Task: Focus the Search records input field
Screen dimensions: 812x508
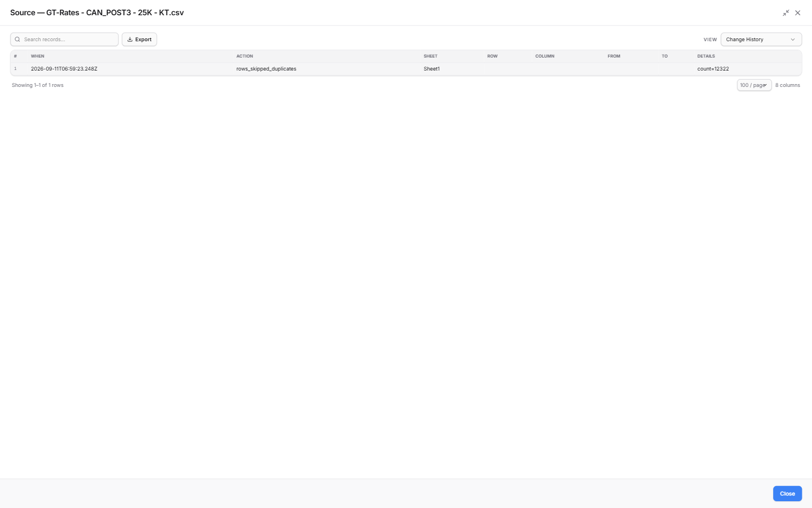Action: pos(64,40)
